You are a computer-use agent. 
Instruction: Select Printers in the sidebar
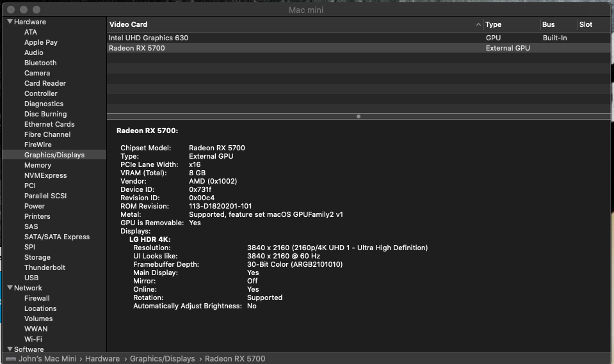coord(37,216)
